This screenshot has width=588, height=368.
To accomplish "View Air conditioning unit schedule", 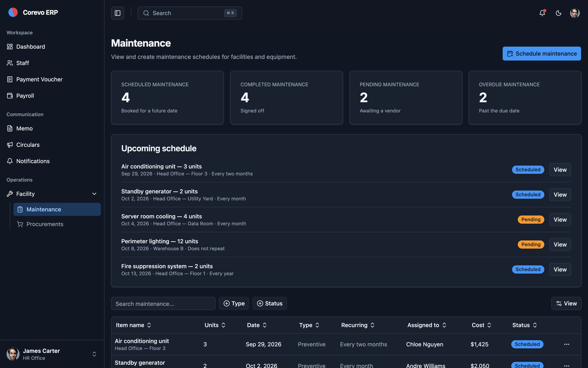I will coord(560,170).
